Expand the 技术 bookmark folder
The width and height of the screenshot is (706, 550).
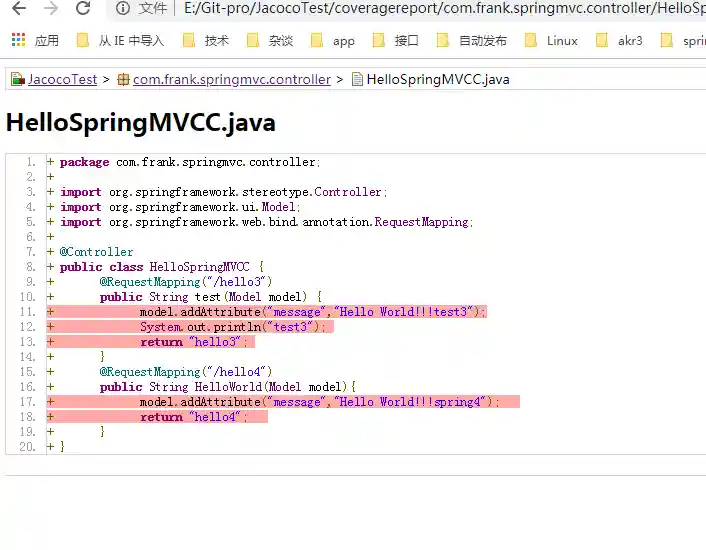pos(207,41)
